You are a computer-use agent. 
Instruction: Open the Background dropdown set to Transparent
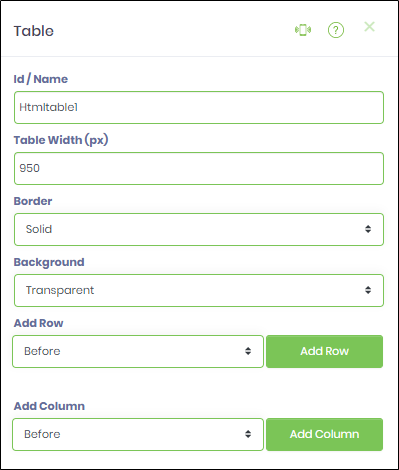tap(199, 290)
